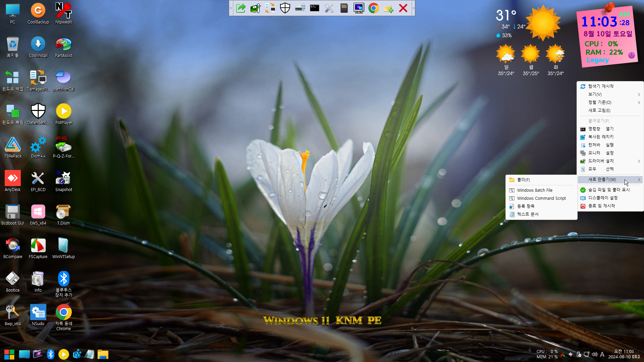Click the new folder icon in top dock
The height and width of the screenshot is (362, 644).
coord(388,8)
